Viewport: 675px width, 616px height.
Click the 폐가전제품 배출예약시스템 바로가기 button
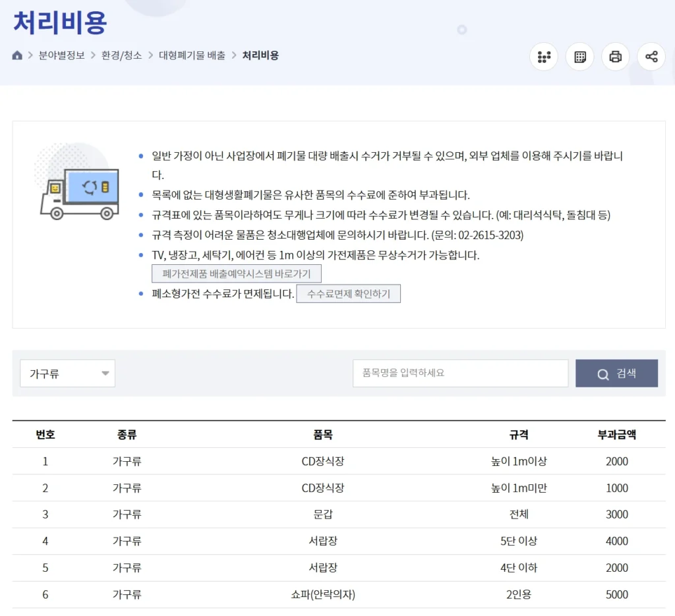[237, 273]
